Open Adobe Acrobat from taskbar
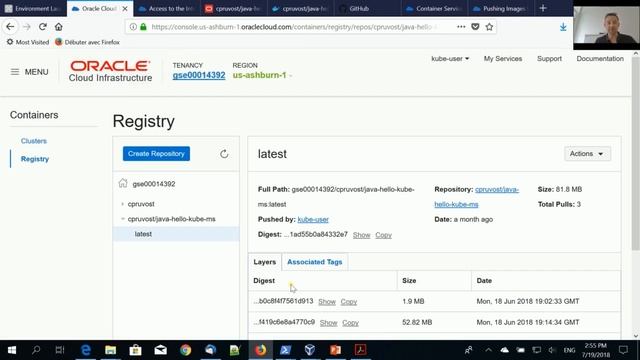The width and height of the screenshot is (640, 360). [x=360, y=350]
